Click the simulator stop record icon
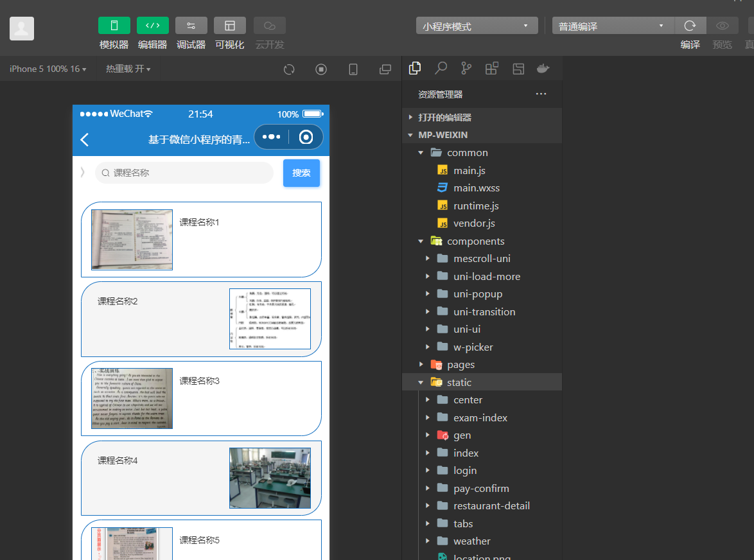 pos(321,69)
